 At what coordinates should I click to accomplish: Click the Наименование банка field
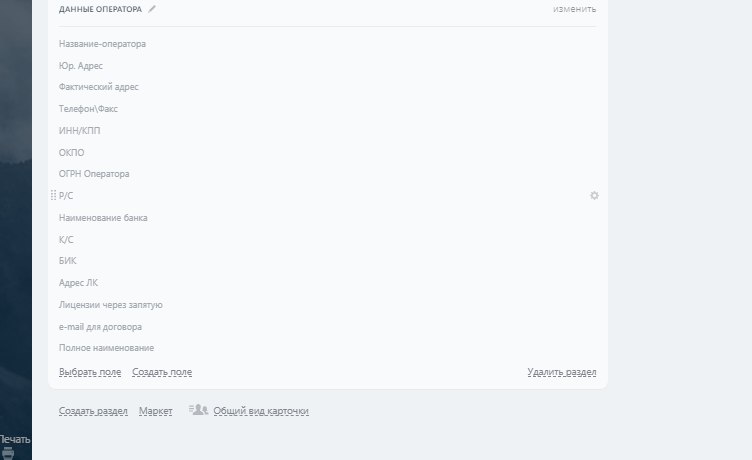click(x=103, y=218)
